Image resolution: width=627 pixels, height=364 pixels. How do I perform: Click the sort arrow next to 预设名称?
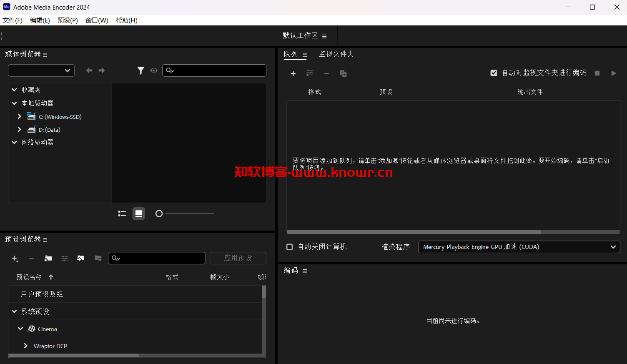click(x=51, y=277)
